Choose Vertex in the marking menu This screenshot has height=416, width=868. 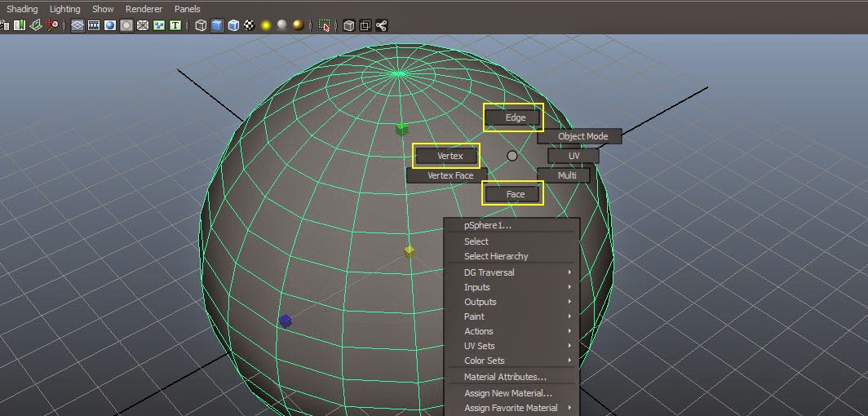pyautogui.click(x=449, y=156)
